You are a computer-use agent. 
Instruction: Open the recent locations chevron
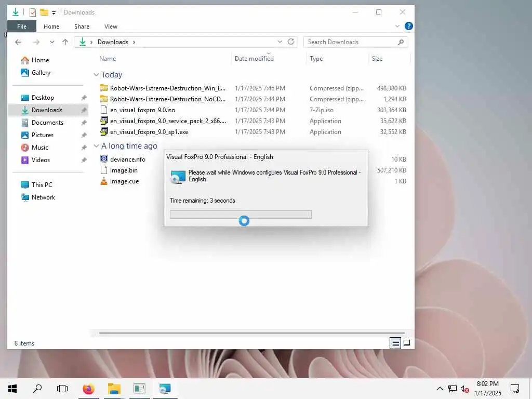52,42
